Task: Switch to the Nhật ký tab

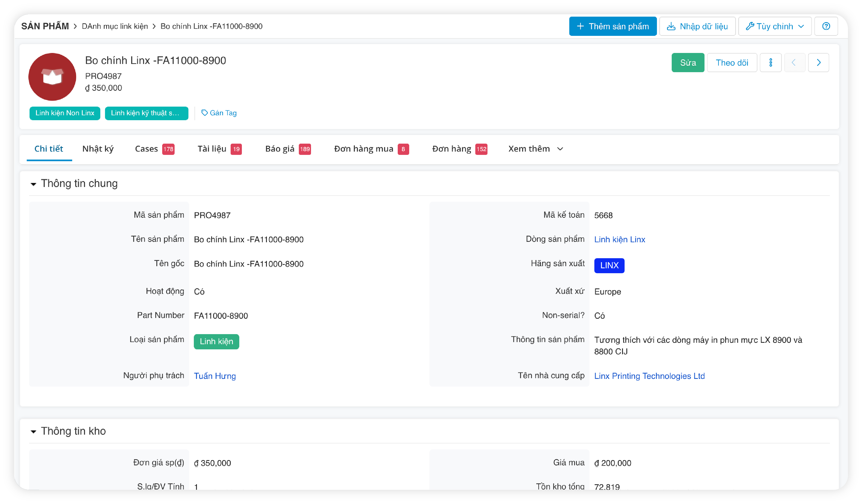Action: pyautogui.click(x=98, y=149)
